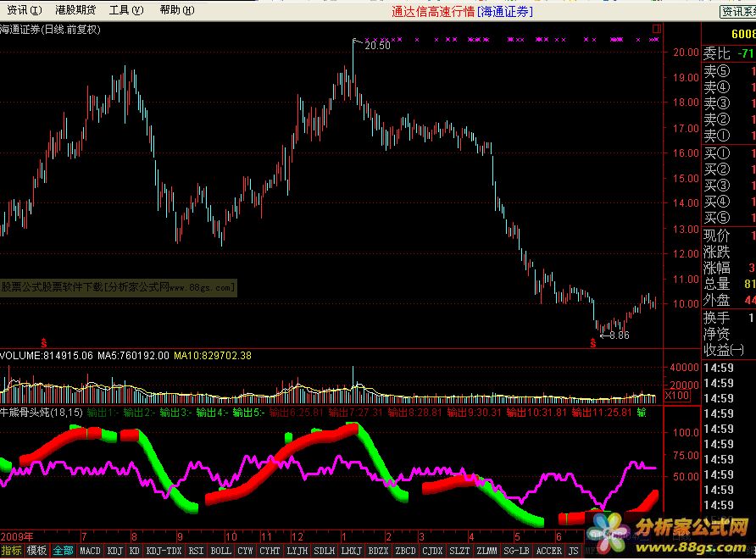Click the 买③ bid row

click(x=729, y=186)
